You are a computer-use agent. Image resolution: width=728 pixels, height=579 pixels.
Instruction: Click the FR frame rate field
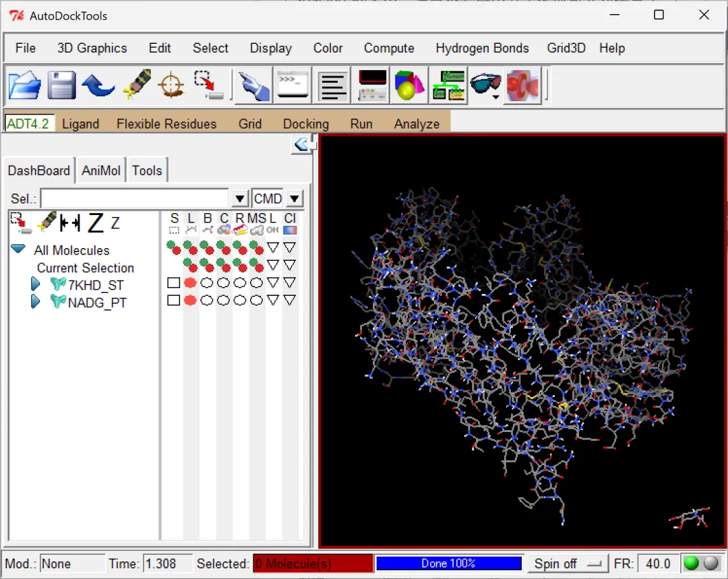pyautogui.click(x=657, y=563)
